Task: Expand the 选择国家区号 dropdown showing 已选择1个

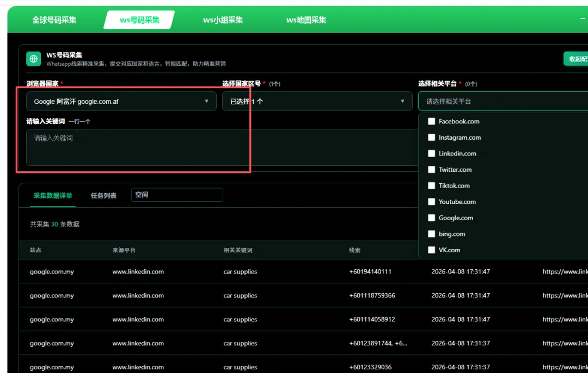Action: click(317, 101)
